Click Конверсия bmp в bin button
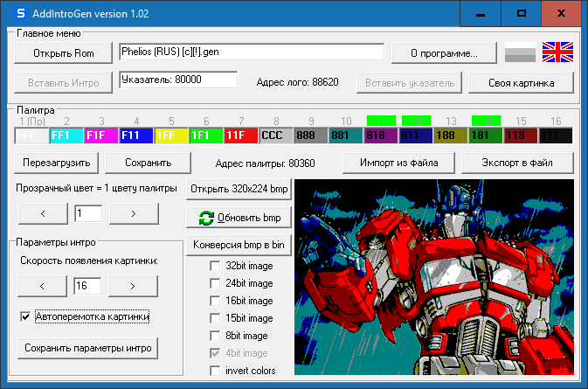This screenshot has height=389, width=588. click(239, 245)
